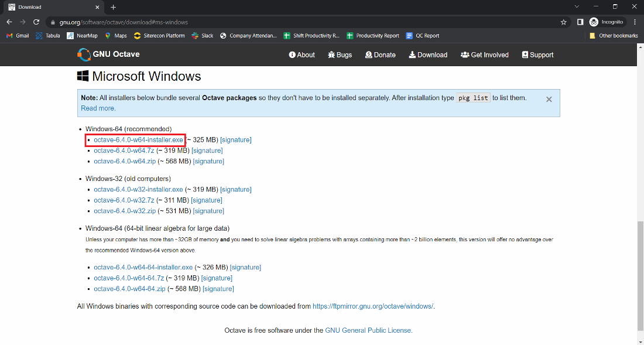Open the Company Attendance bookmark
This screenshot has width=644, height=345.
click(248, 36)
